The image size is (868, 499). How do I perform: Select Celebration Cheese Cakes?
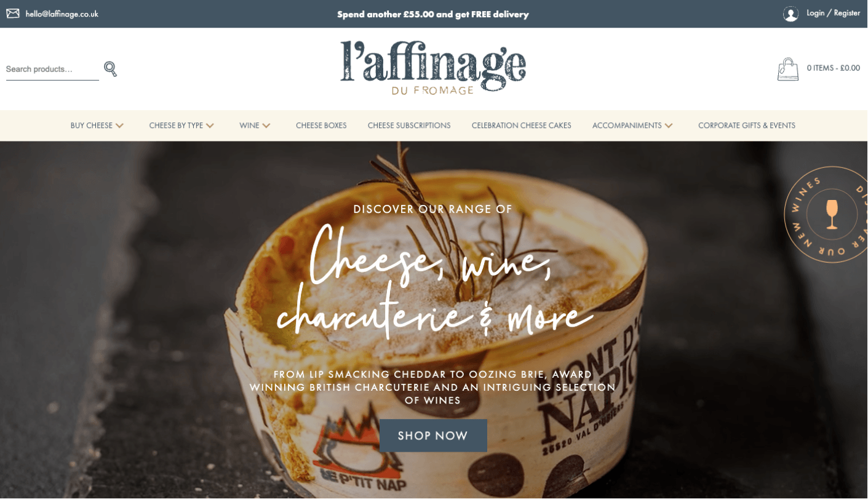[x=522, y=126]
